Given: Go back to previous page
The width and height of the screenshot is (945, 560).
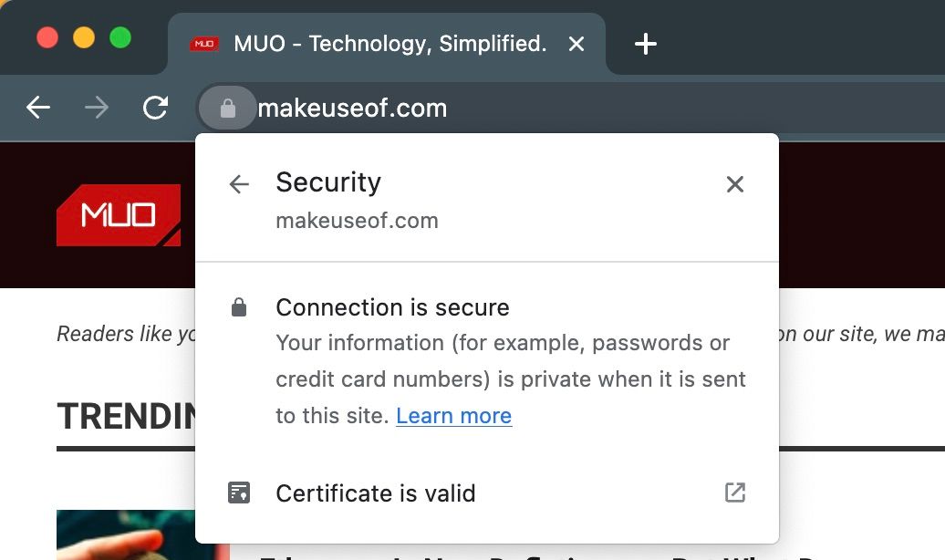Looking at the screenshot, I should [x=38, y=109].
